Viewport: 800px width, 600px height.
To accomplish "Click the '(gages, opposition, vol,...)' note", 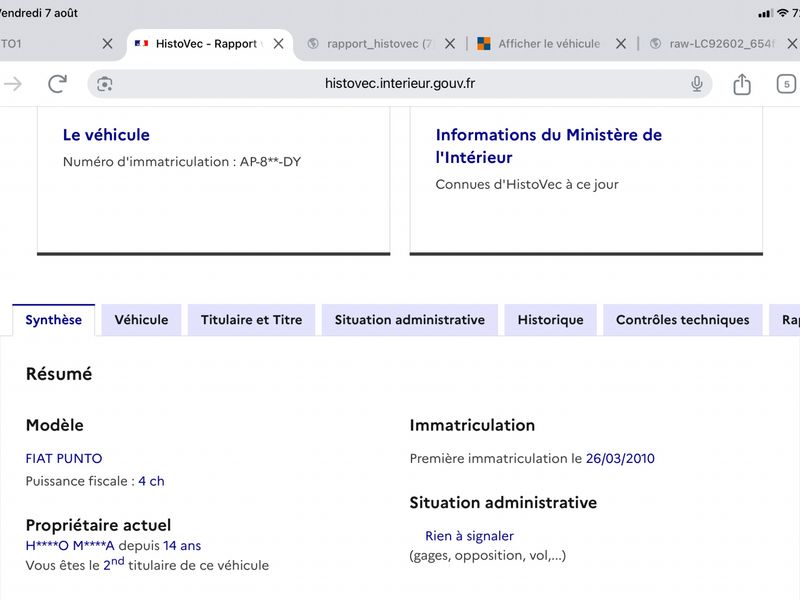I will tap(488, 555).
